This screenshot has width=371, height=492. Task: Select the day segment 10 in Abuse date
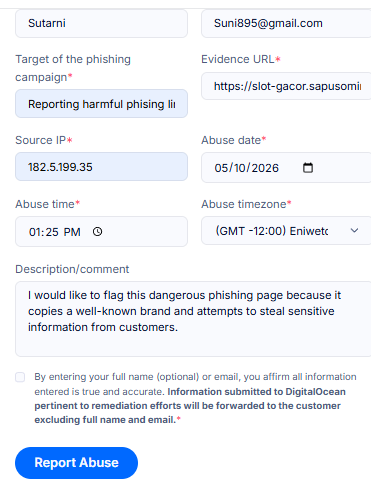240,168
